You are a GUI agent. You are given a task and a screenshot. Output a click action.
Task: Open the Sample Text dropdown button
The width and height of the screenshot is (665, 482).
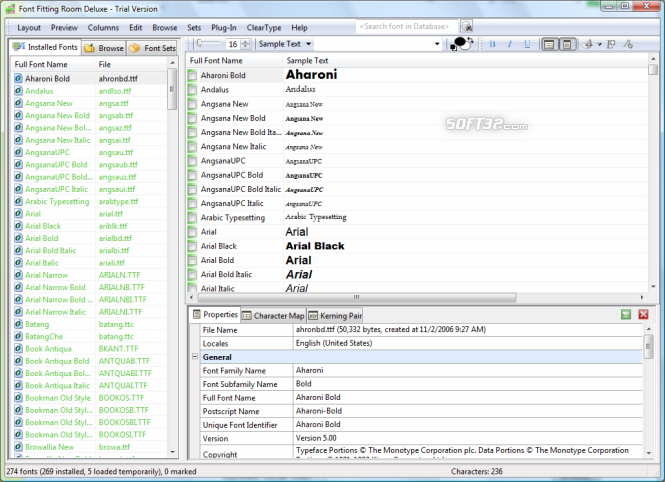click(x=285, y=44)
